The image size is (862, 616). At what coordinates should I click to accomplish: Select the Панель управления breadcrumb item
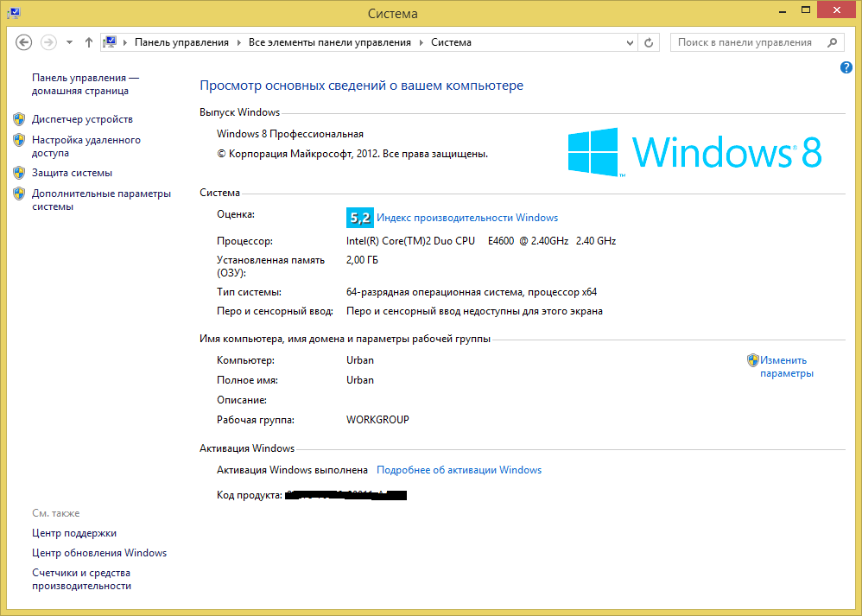click(181, 42)
